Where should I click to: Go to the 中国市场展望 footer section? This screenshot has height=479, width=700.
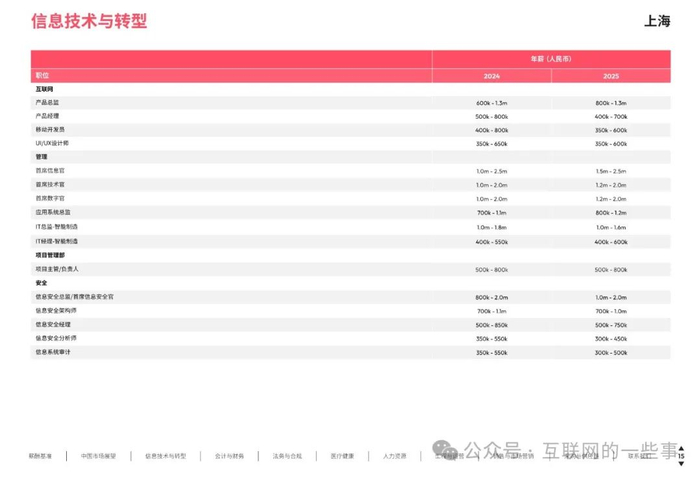[98, 456]
